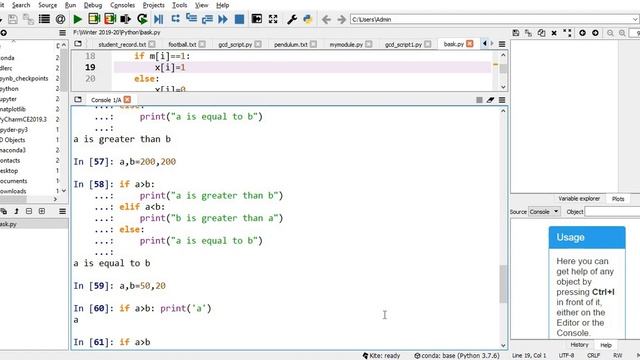Open the View menu
640x360 pixels.
coord(201,5)
